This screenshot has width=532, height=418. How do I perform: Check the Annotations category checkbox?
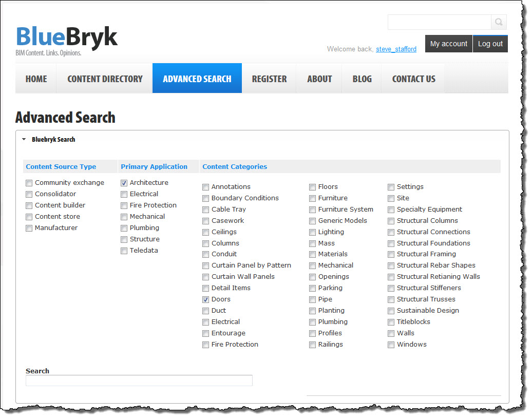pyautogui.click(x=205, y=187)
